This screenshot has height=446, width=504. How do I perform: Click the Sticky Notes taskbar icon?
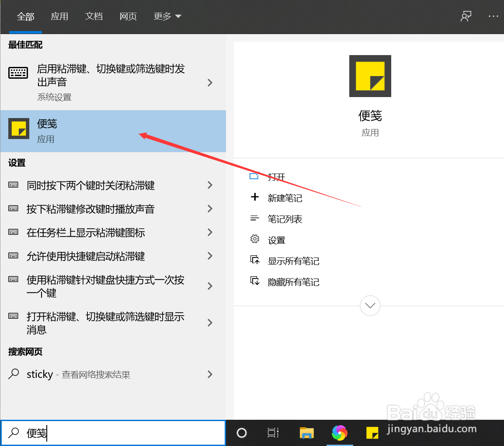click(372, 433)
